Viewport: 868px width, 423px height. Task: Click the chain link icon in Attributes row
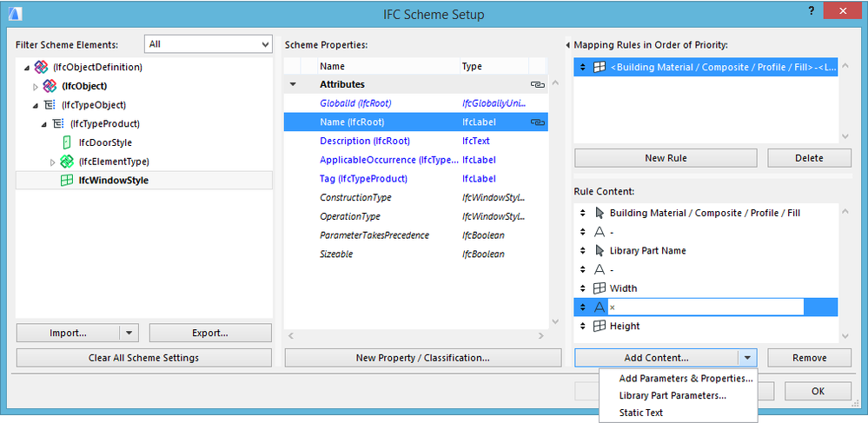pyautogui.click(x=538, y=85)
